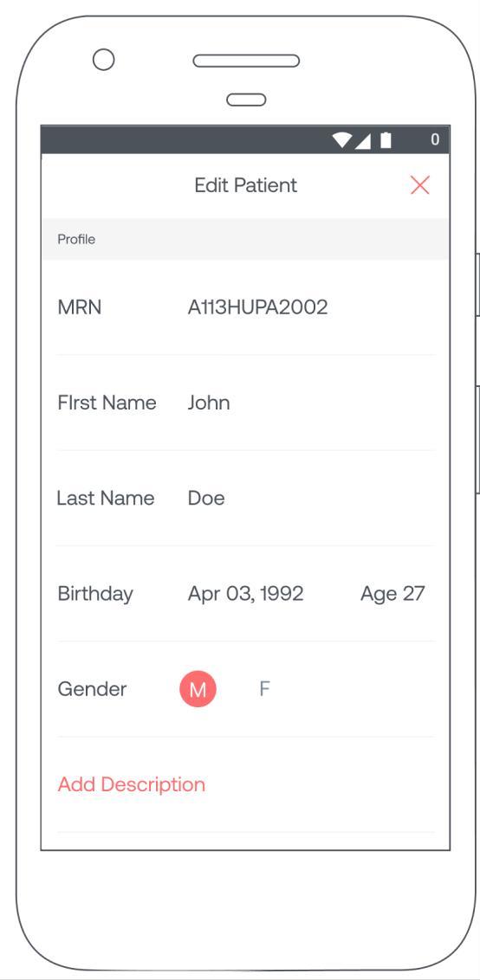This screenshot has width=480, height=980.
Task: Tap the small sensor pill below speaker
Action: pos(246,100)
